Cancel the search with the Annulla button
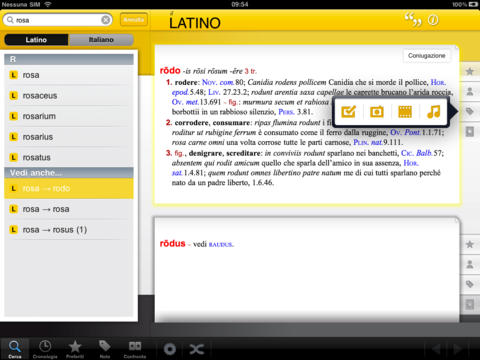Image resolution: width=480 pixels, height=360 pixels. point(134,20)
